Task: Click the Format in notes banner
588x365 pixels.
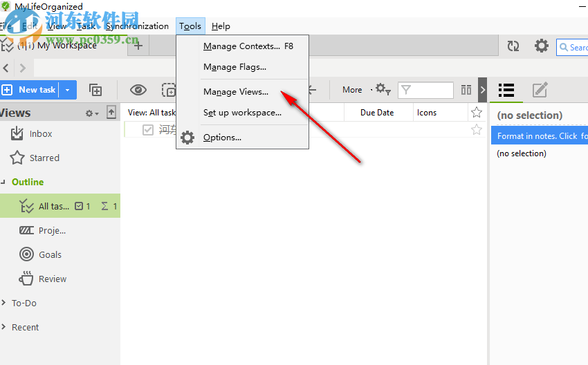Action: click(540, 136)
